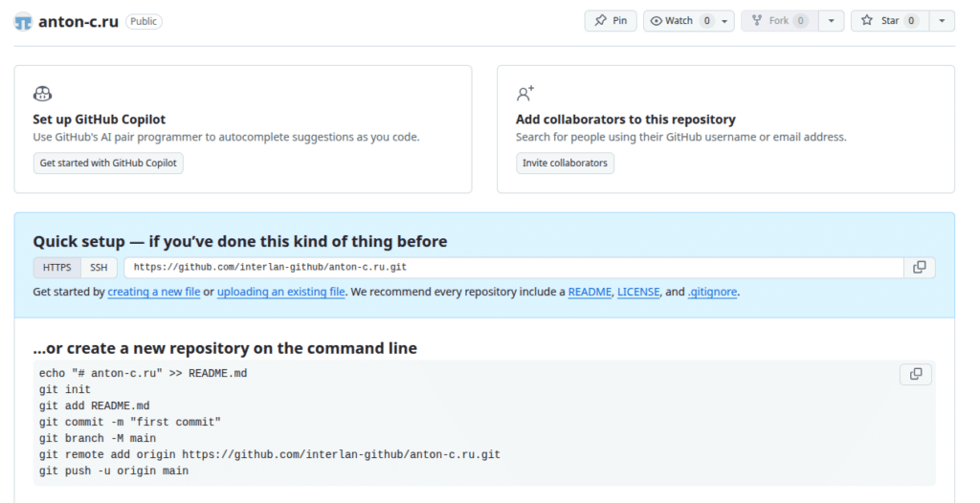Open the .gitignore link
Viewport: 980px width, 503px height.
[712, 292]
